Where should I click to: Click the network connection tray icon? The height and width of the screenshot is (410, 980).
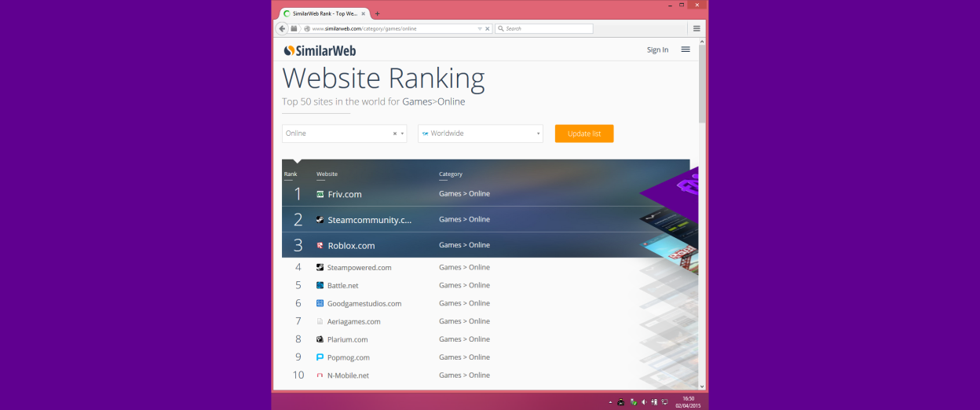point(665,402)
